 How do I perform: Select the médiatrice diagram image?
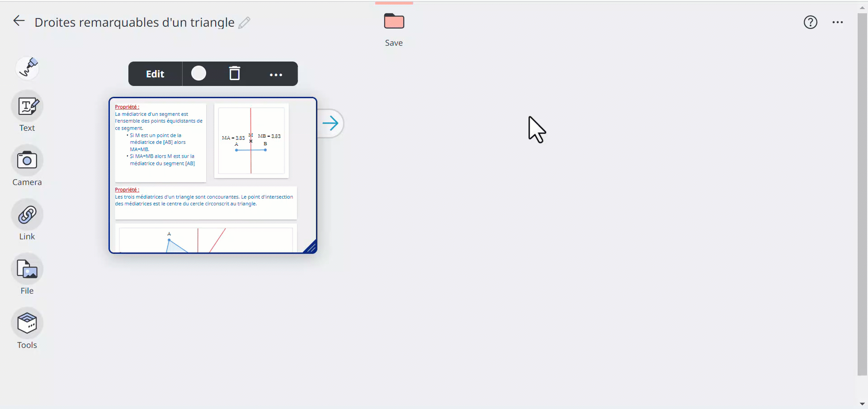coord(251,141)
